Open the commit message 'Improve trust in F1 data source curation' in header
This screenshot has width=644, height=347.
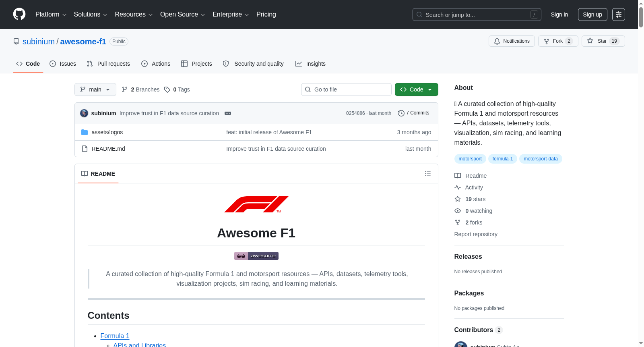pos(169,113)
